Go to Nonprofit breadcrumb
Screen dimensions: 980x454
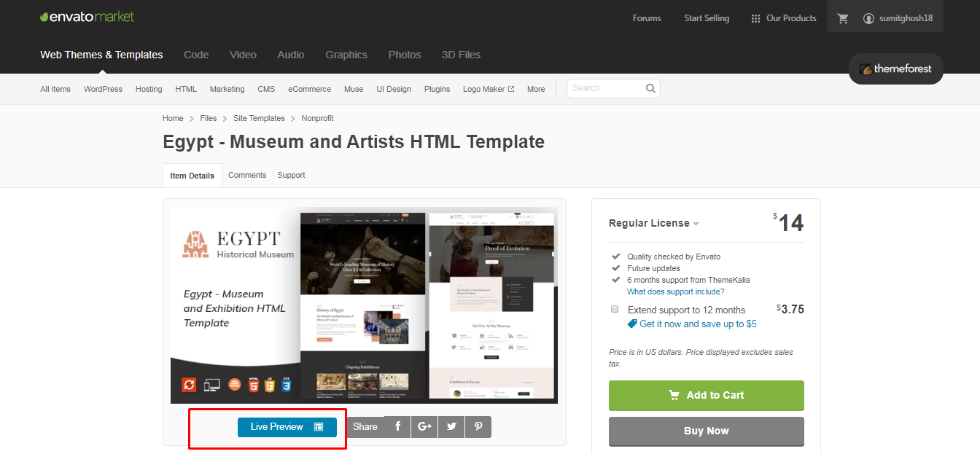317,118
